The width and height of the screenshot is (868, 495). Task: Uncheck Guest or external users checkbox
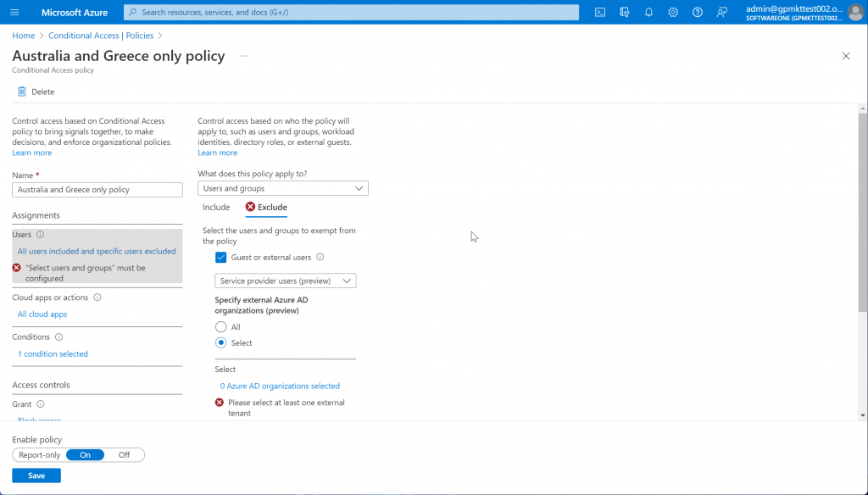[221, 258]
